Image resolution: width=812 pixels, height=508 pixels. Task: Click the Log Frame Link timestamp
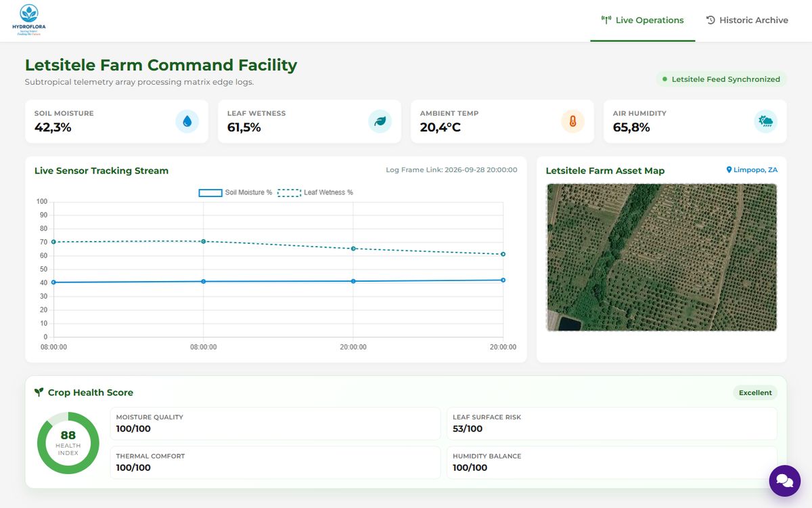pyautogui.click(x=451, y=170)
